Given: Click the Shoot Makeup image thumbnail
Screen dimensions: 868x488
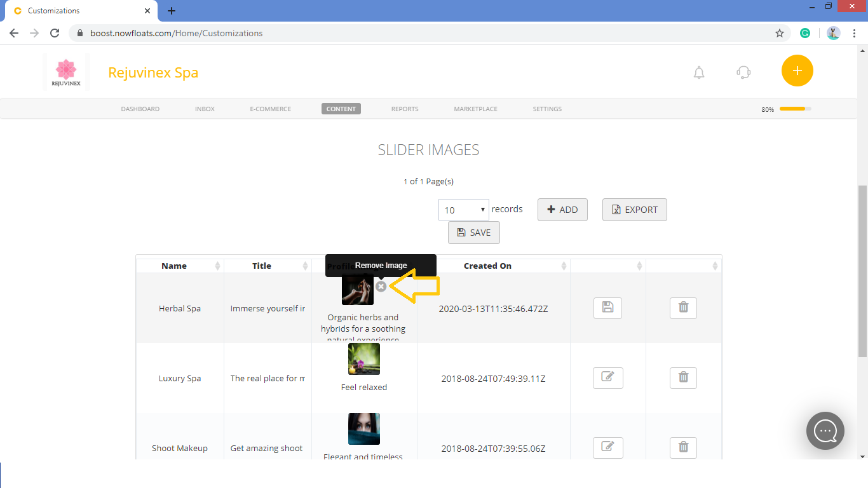Looking at the screenshot, I should [x=364, y=429].
